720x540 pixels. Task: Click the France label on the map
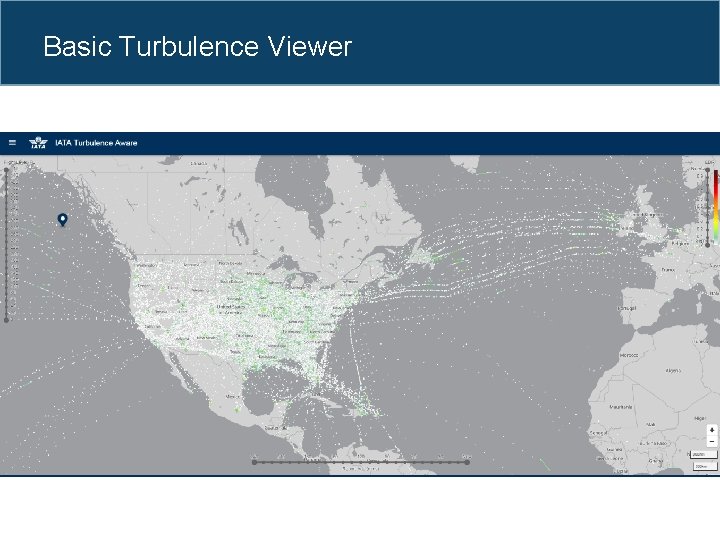[x=668, y=270]
